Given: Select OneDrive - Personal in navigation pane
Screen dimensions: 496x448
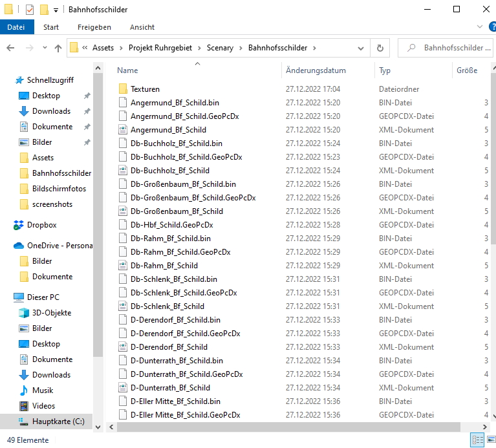Looking at the screenshot, I should [59, 246].
